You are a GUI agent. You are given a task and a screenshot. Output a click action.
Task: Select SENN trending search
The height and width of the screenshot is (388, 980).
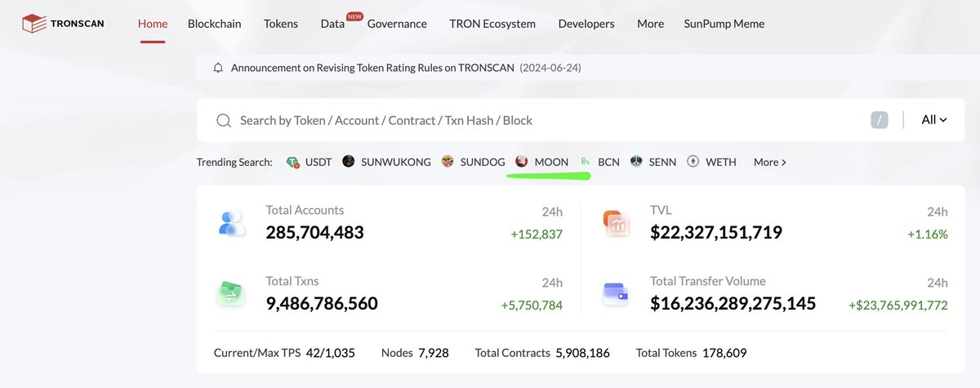coord(662,162)
